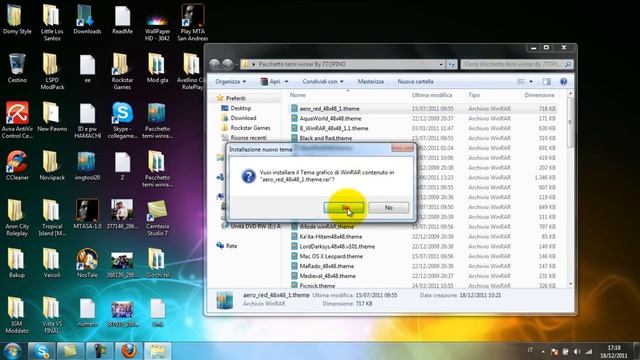Screen dimensions: 640x360
Task: Select the MTASA-1.0 desktop icon
Action: coord(87,214)
